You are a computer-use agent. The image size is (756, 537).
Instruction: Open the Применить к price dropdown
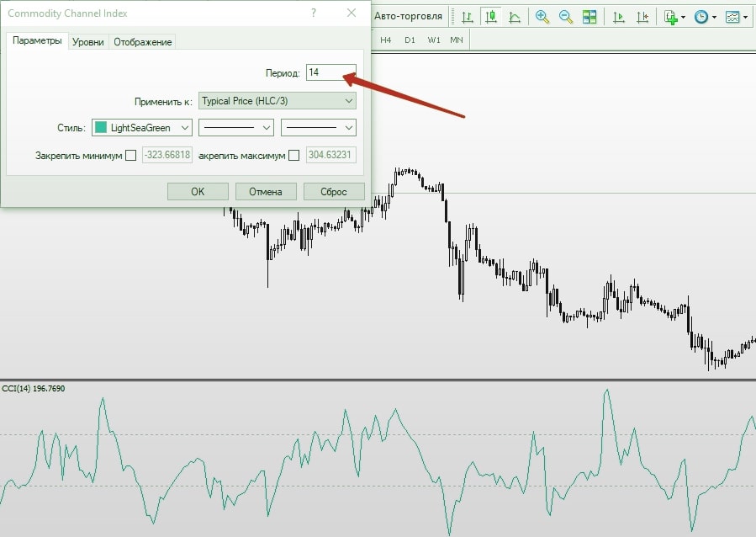point(277,101)
